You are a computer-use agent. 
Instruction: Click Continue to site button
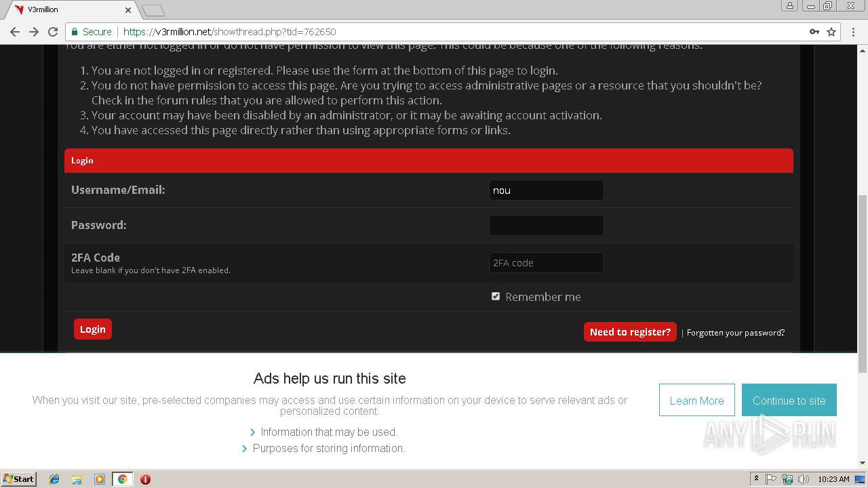(x=789, y=401)
